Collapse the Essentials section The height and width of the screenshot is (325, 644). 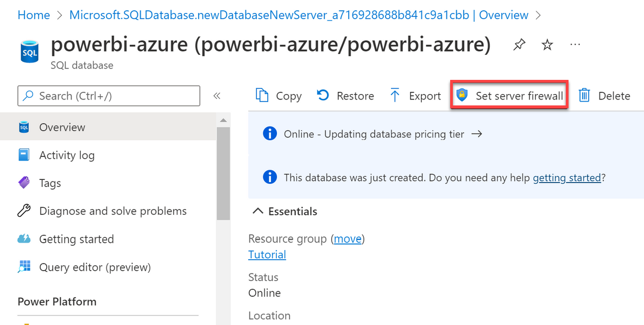pos(285,211)
